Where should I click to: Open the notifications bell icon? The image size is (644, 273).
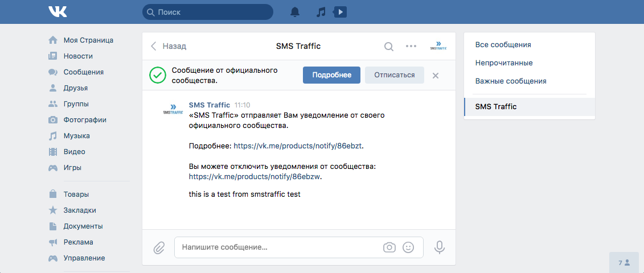pos(295,13)
